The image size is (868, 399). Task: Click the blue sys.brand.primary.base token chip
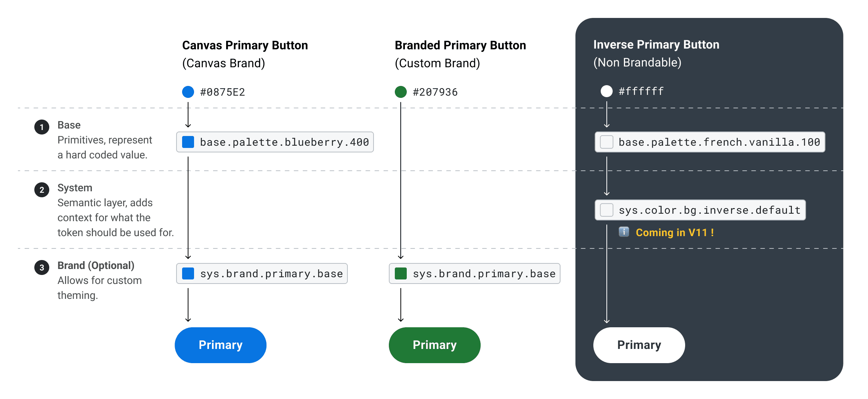coord(262,273)
